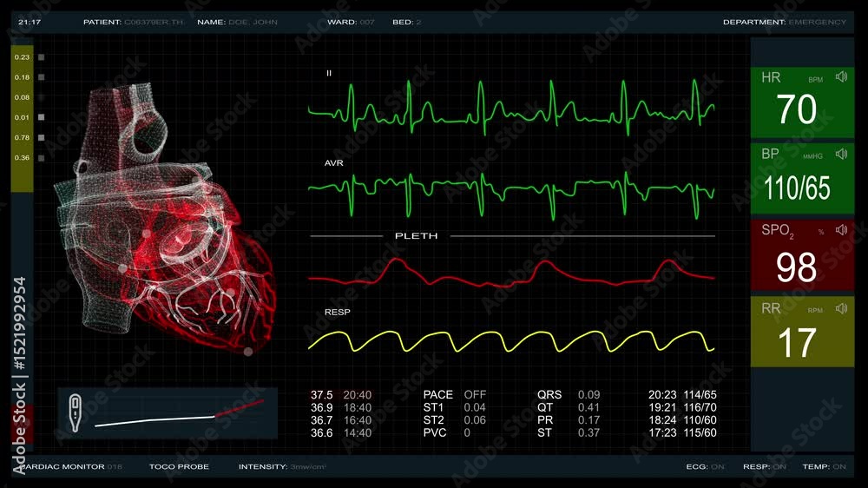Toggle the square next to 0.78
This screenshot has height=488, width=868.
click(41, 137)
